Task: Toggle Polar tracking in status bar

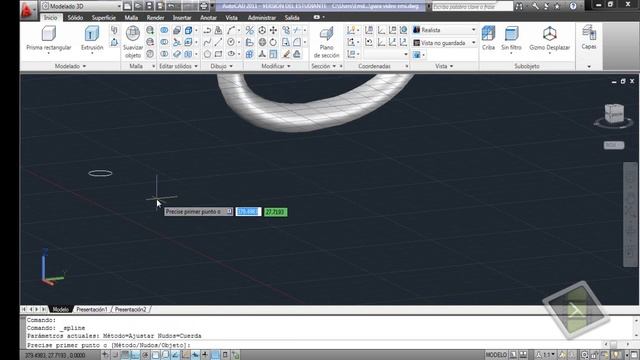Action: click(x=145, y=355)
